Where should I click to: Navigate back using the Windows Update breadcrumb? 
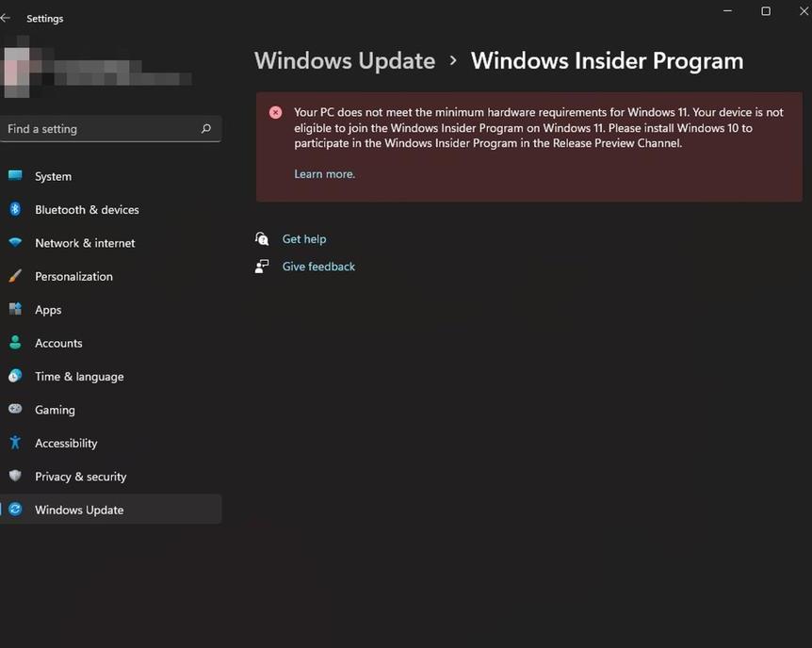click(344, 60)
